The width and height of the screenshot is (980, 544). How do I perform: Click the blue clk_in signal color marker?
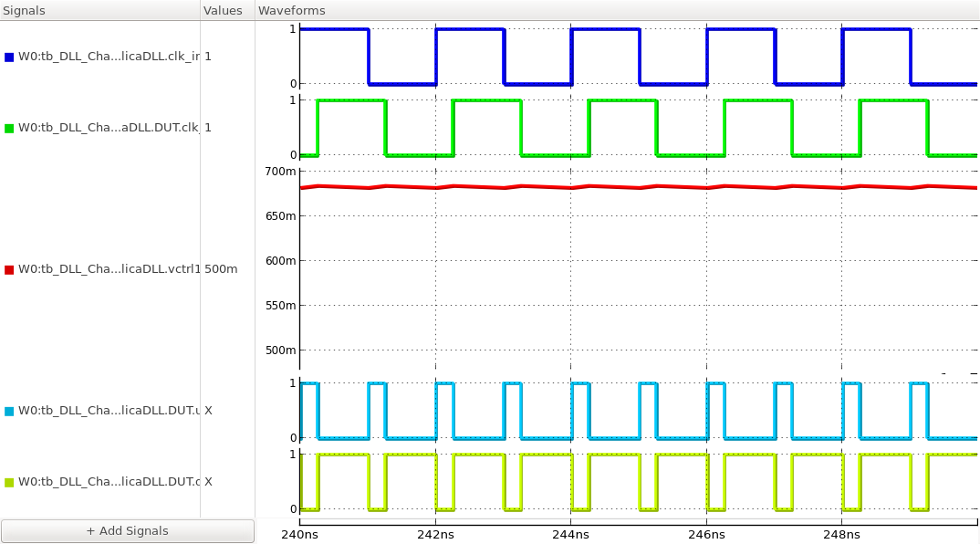(9, 55)
